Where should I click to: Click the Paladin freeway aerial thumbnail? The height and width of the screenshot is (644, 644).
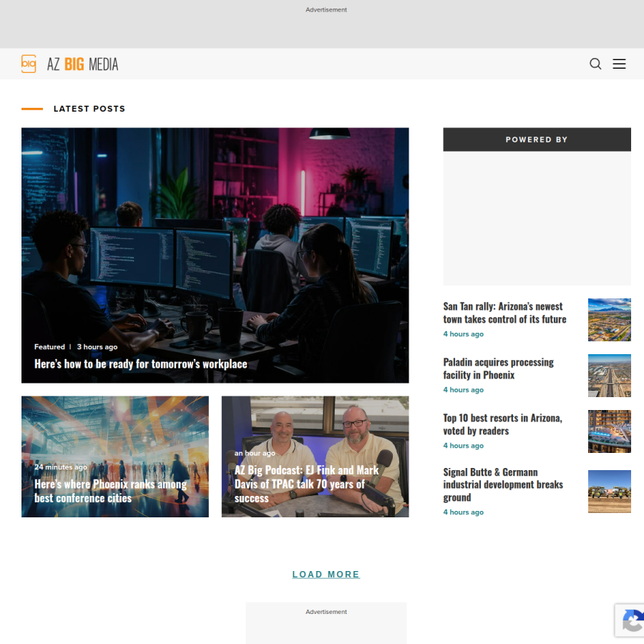tap(609, 376)
